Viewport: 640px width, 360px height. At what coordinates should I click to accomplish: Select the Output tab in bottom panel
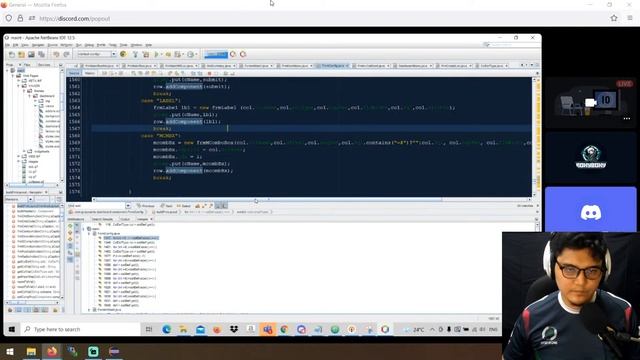point(125,219)
